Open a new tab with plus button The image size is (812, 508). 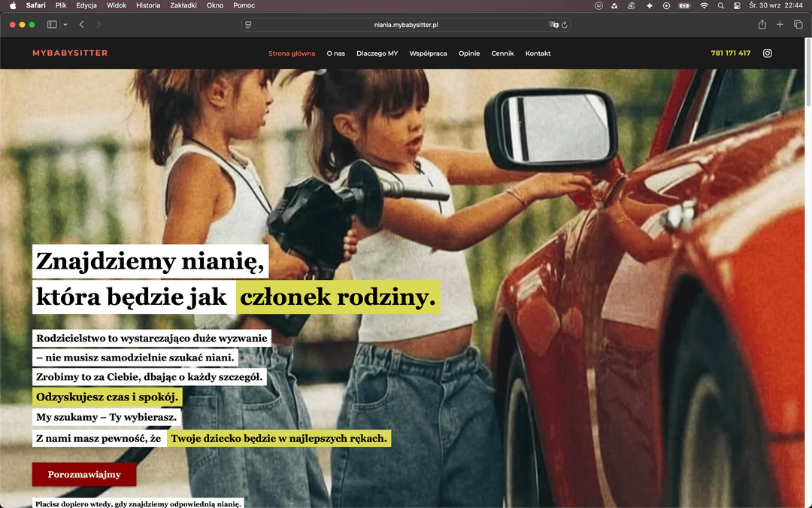pyautogui.click(x=780, y=24)
